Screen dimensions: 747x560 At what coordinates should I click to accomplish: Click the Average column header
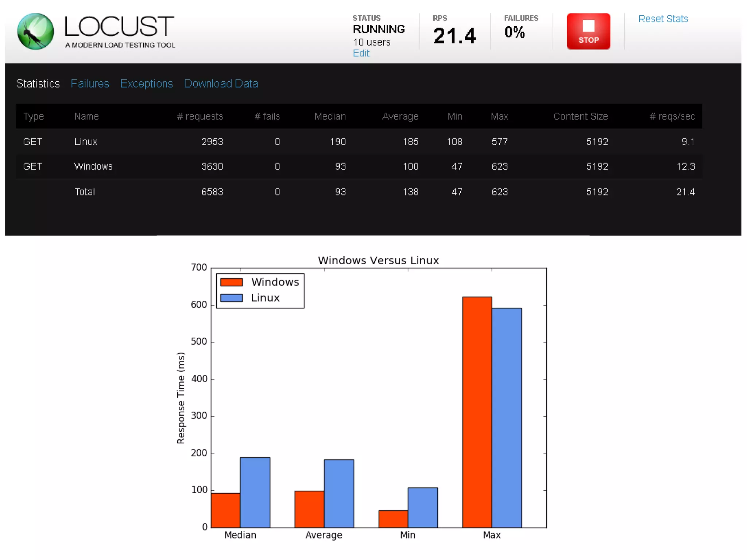400,116
